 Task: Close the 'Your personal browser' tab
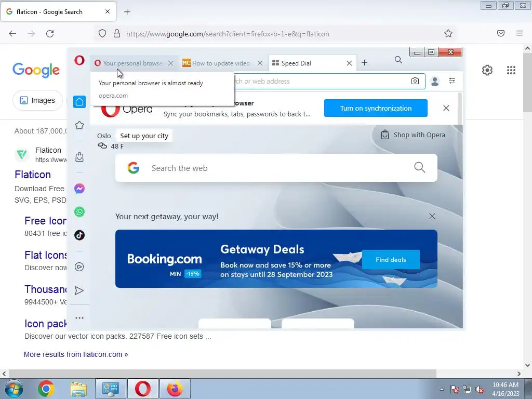click(170, 63)
